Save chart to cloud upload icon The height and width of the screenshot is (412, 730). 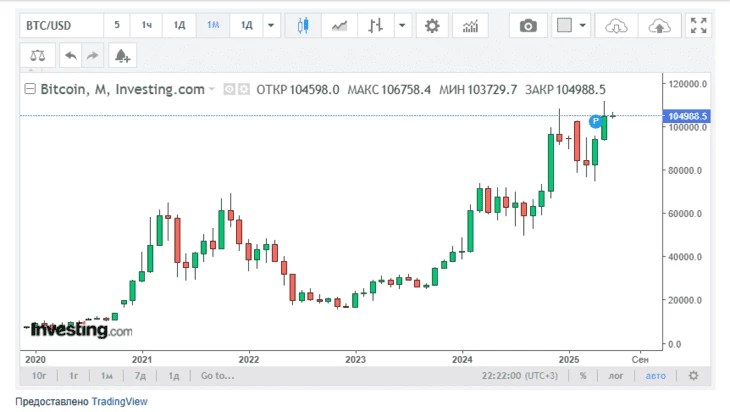pyautogui.click(x=658, y=25)
